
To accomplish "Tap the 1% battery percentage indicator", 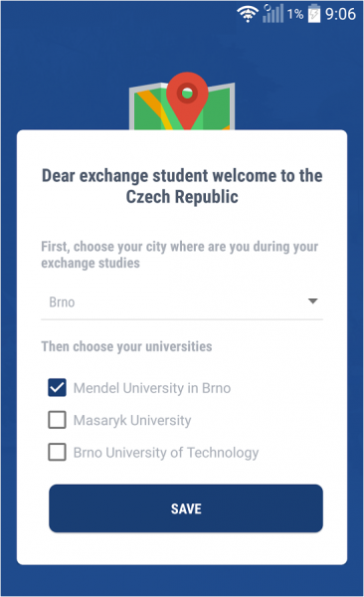I will 295,14.
